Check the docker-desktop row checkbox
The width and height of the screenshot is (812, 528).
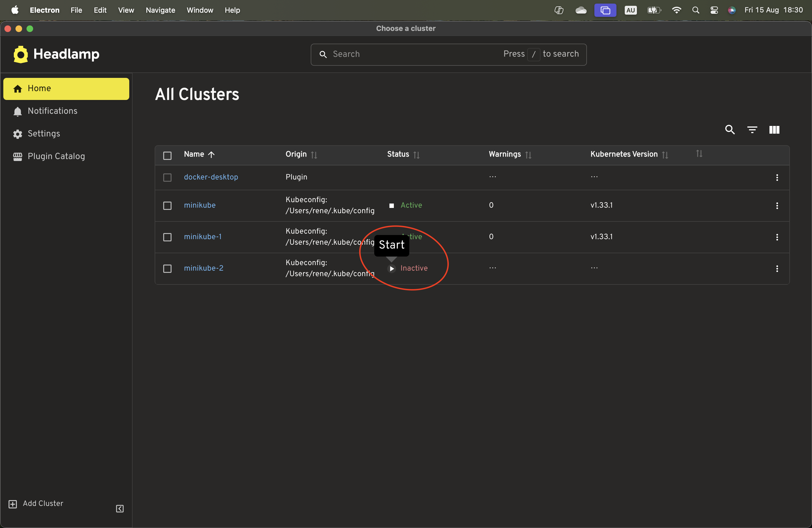pos(167,177)
